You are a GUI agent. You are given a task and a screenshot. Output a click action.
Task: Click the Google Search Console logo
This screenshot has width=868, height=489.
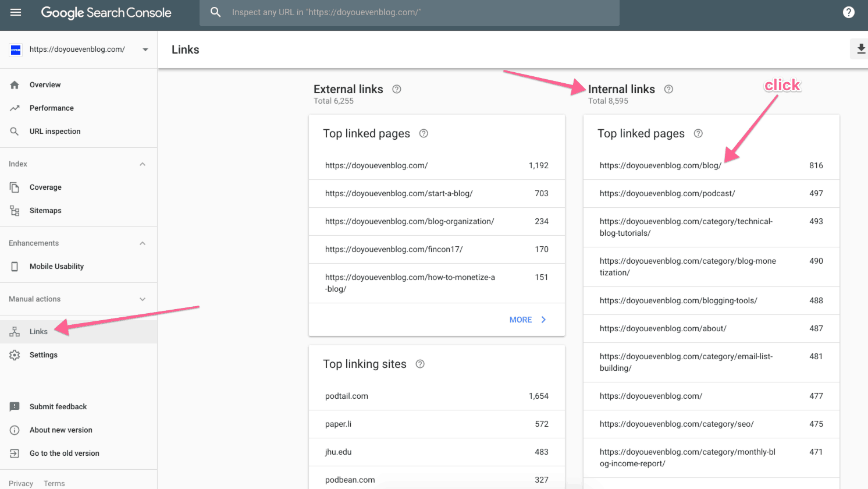[106, 13]
